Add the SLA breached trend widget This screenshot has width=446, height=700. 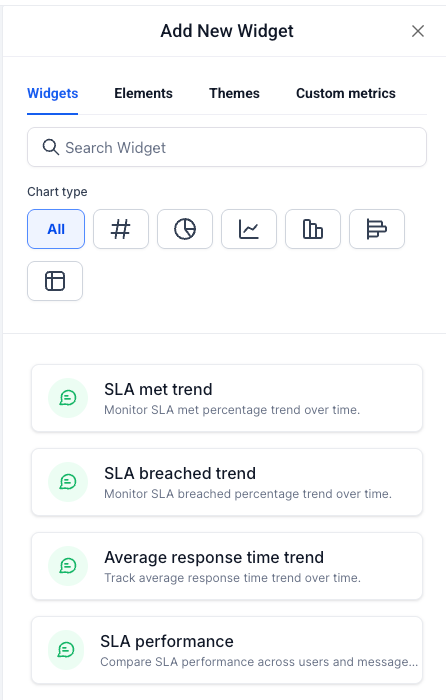click(227, 482)
